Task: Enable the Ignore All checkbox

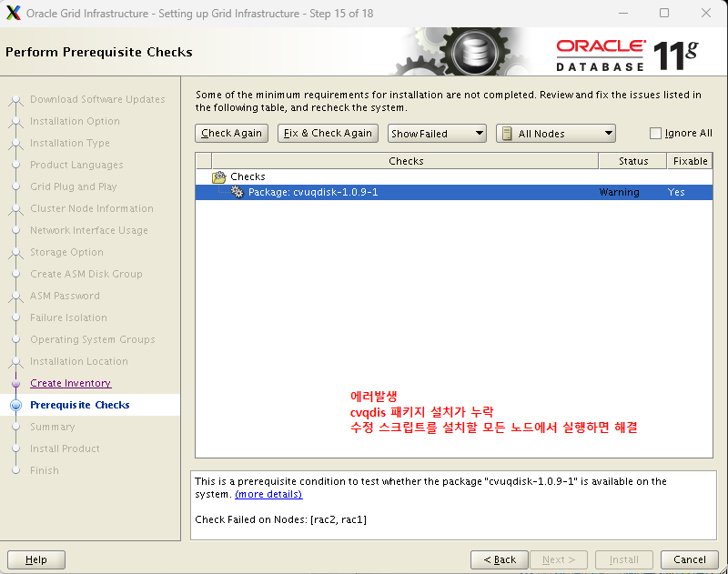Action: [x=655, y=133]
